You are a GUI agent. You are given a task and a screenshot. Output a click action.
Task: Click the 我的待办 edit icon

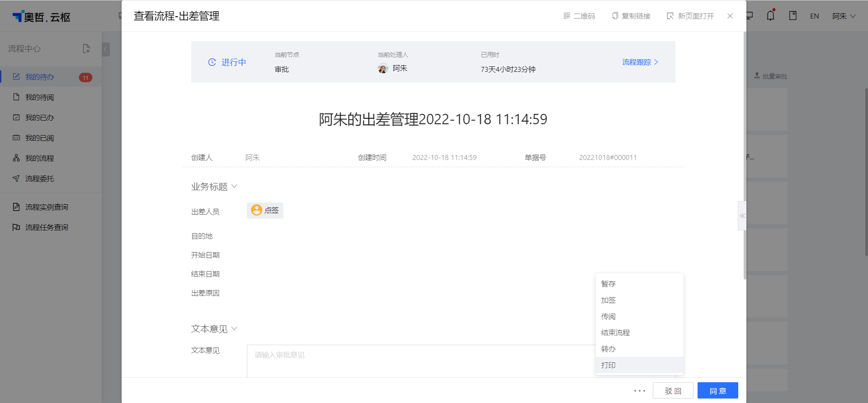pyautogui.click(x=16, y=76)
